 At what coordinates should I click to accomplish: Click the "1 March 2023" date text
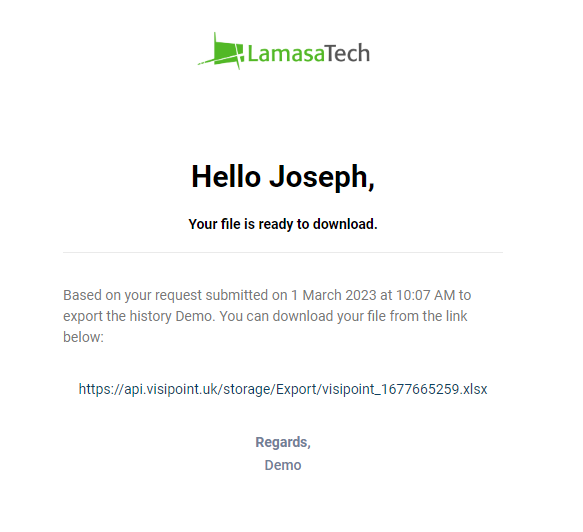[x=334, y=295]
